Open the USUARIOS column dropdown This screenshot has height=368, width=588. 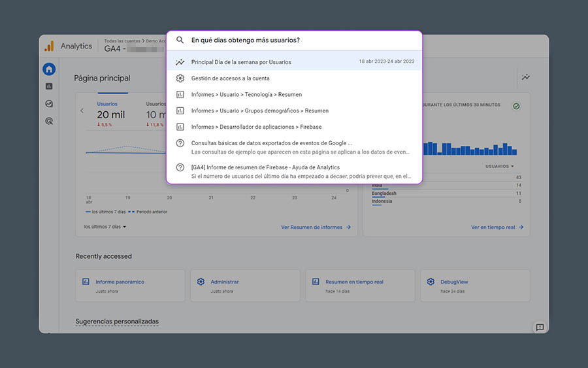500,167
